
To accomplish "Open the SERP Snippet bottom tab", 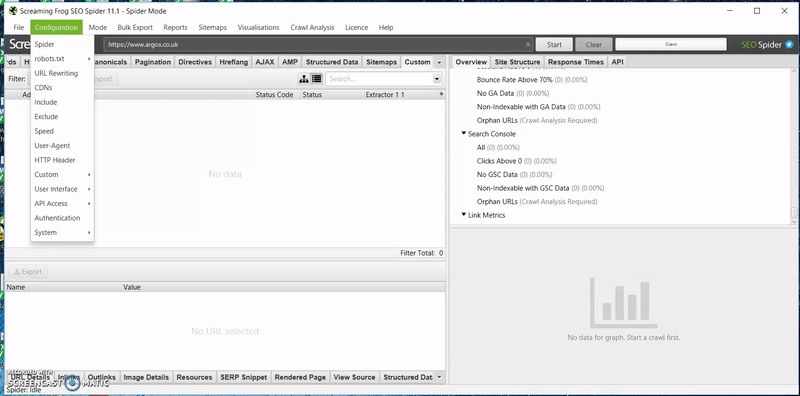I will [243, 377].
